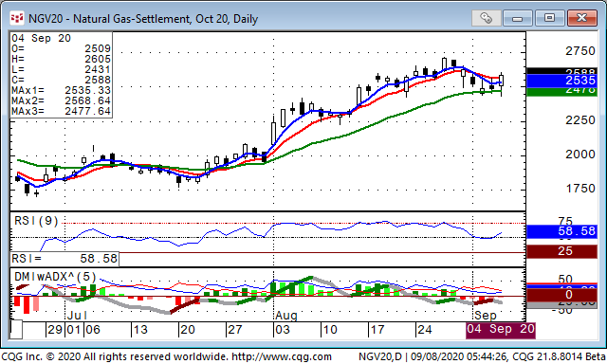
Task: Click the 2000 price scale label
Action: (580, 155)
